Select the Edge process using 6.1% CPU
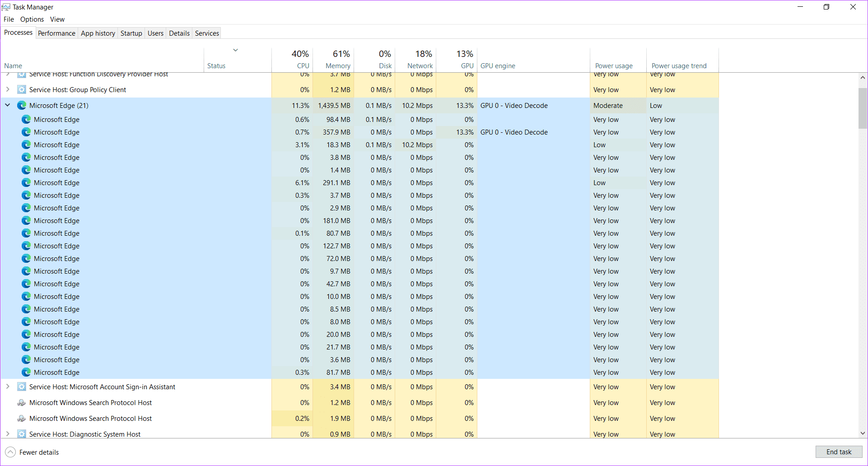The width and height of the screenshot is (868, 466). pos(359,182)
